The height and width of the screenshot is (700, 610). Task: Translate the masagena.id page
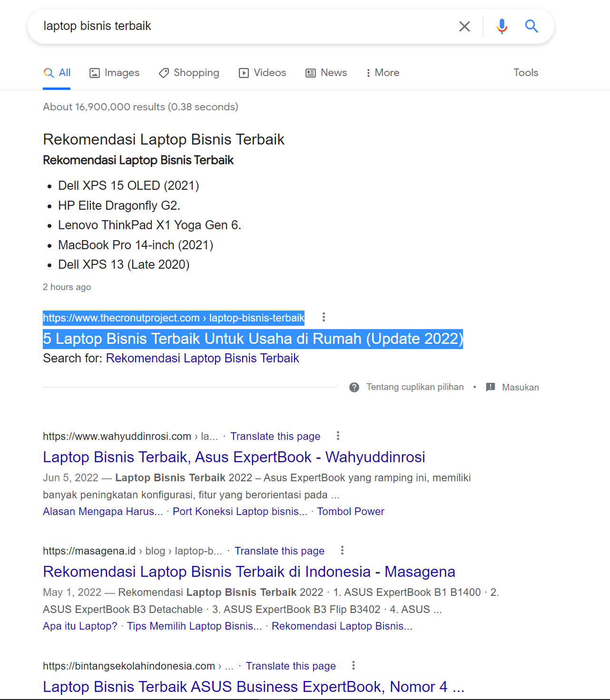tap(279, 551)
